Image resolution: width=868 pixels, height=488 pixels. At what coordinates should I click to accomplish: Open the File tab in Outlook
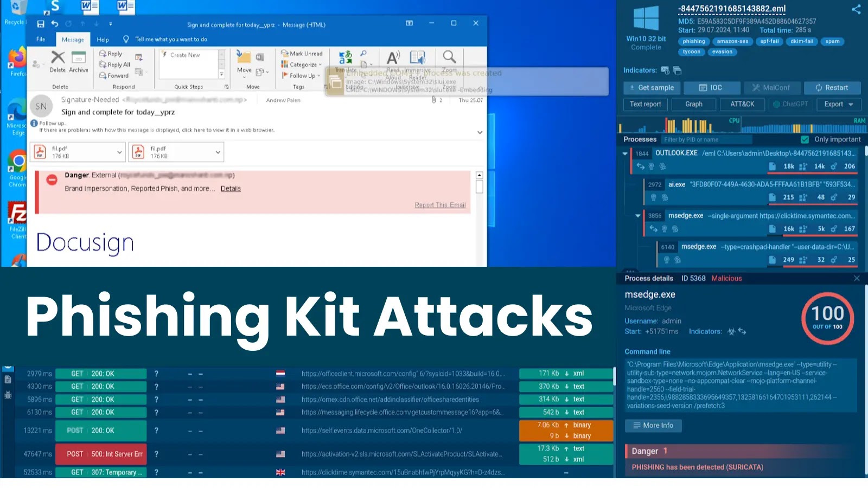click(41, 39)
